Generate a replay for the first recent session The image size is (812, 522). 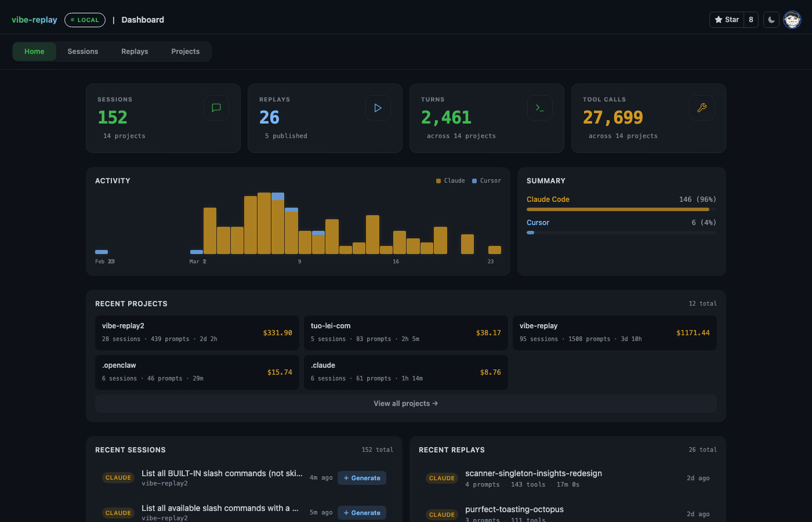(x=361, y=477)
